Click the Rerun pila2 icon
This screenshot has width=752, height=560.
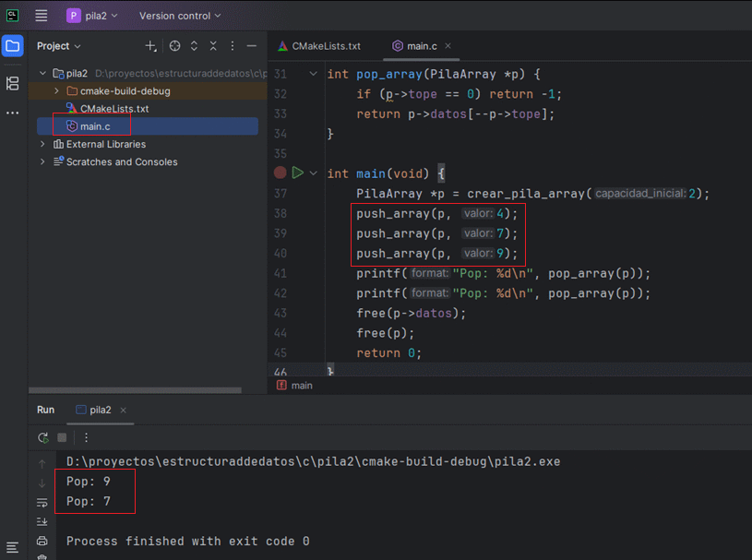coord(42,437)
